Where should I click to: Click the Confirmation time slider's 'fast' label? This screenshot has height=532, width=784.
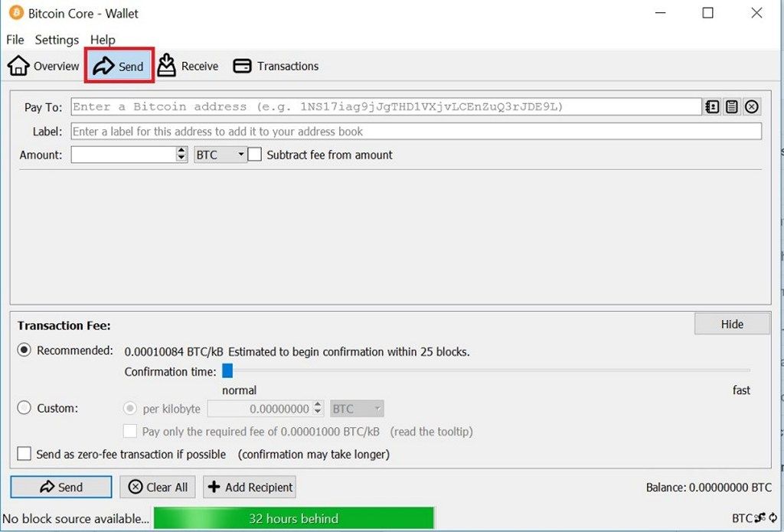tap(741, 390)
